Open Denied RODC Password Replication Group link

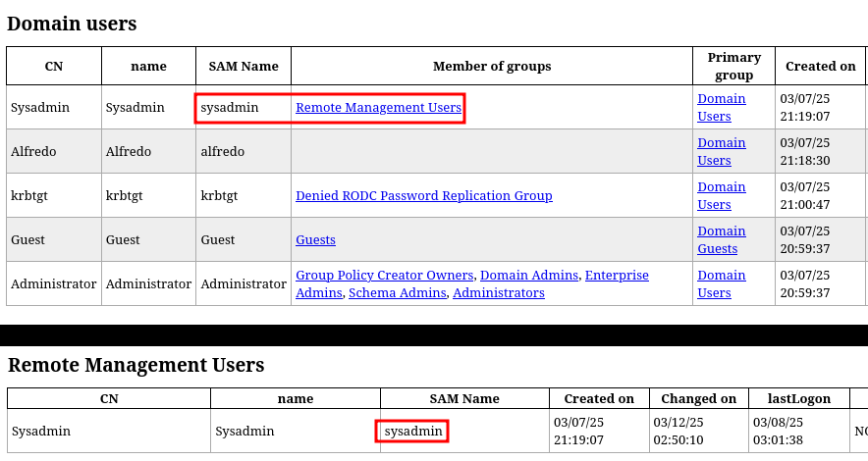point(423,196)
